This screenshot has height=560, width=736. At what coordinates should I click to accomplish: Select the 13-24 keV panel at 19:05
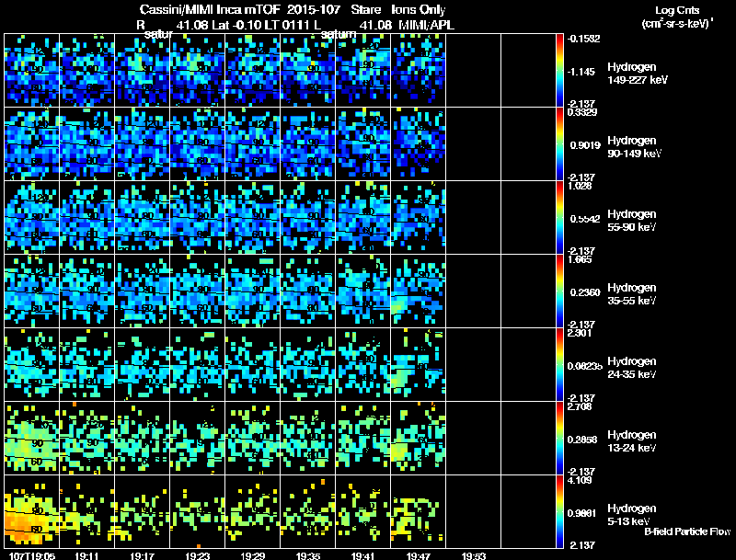[x=32, y=439]
